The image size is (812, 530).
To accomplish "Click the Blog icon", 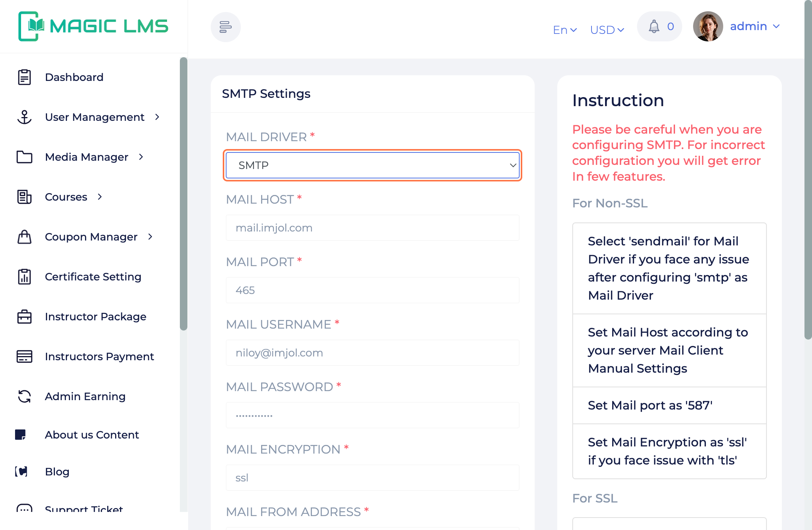I will pyautogui.click(x=21, y=471).
